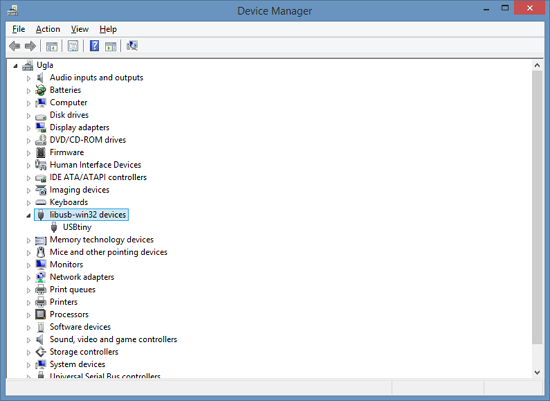Screen dimensions: 550x401
Task: Open the Action menu
Action: 48,29
